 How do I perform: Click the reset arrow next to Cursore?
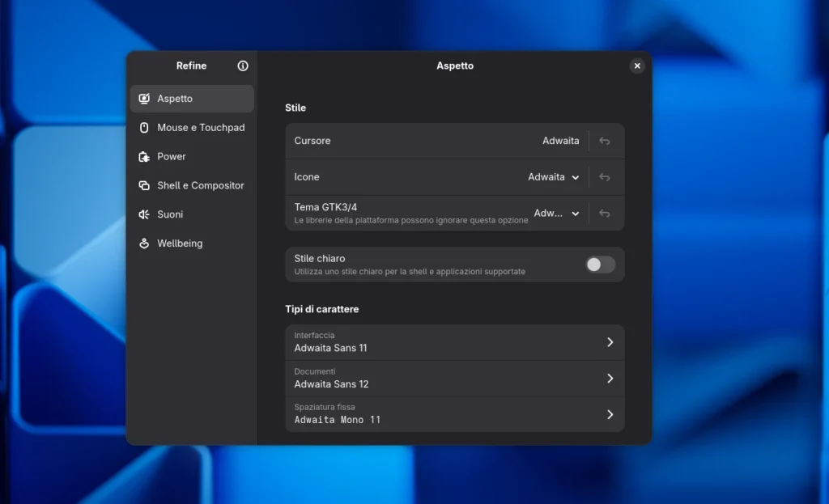pos(604,140)
